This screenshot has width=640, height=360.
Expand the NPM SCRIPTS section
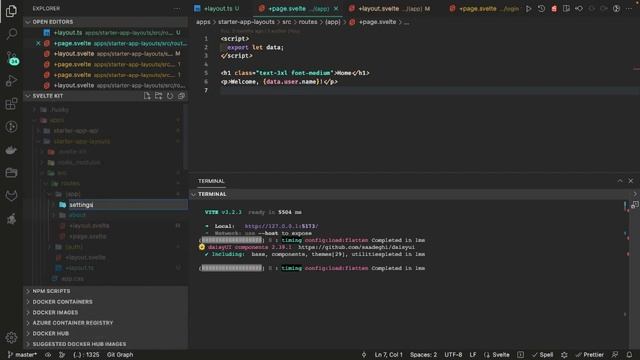[x=105, y=291]
